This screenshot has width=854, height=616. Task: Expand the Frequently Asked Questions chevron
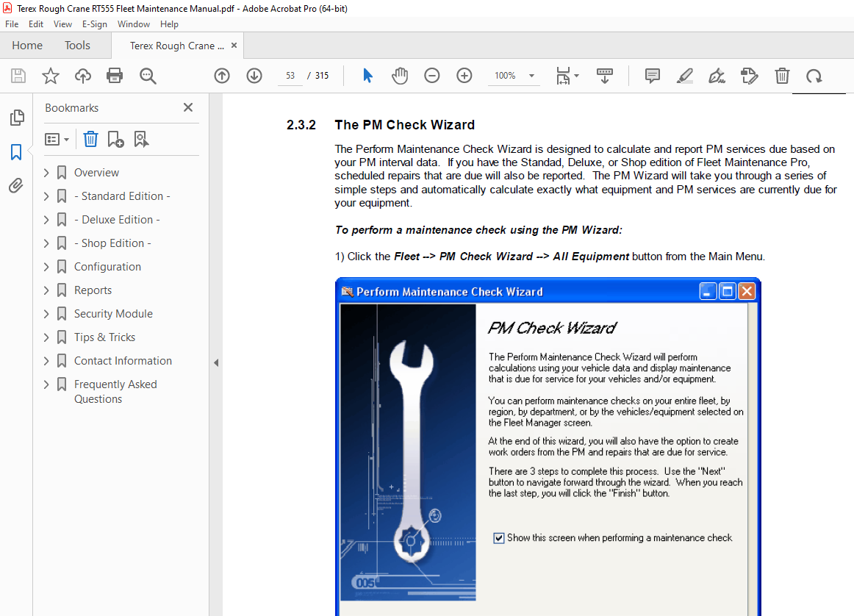[46, 384]
